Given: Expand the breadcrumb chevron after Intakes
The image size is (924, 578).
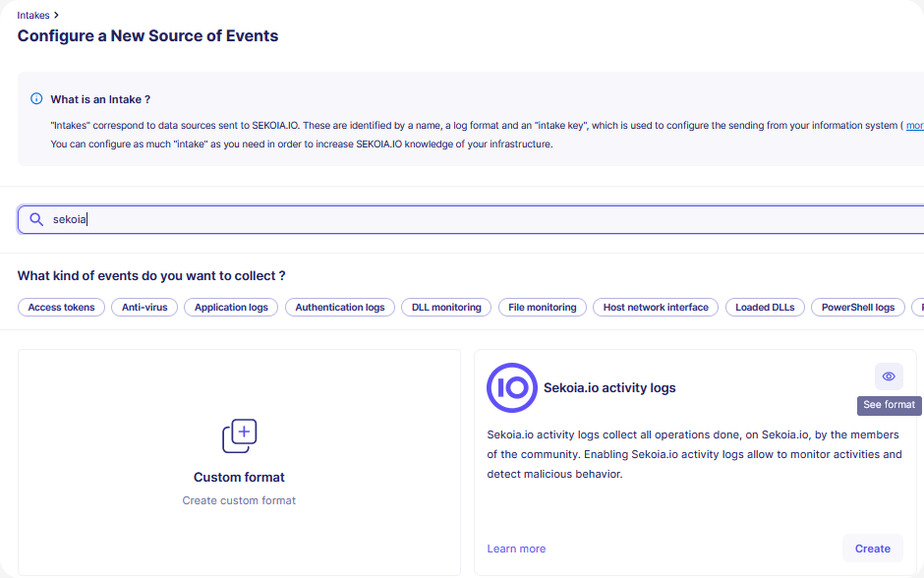Looking at the screenshot, I should (x=57, y=16).
